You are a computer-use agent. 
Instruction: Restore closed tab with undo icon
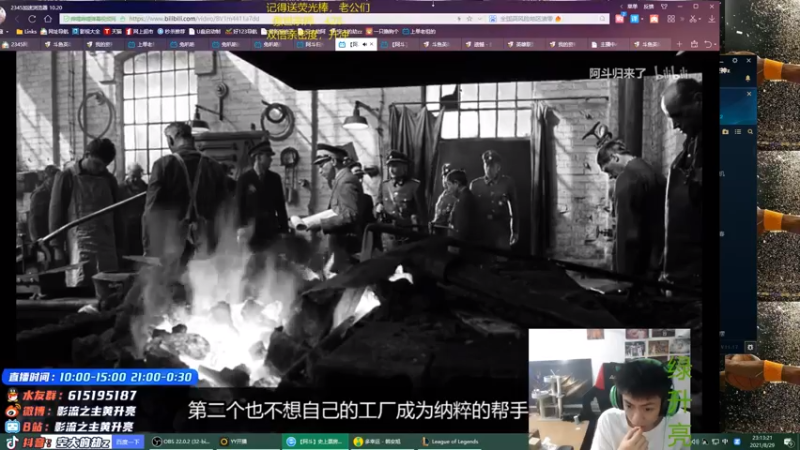[x=708, y=44]
